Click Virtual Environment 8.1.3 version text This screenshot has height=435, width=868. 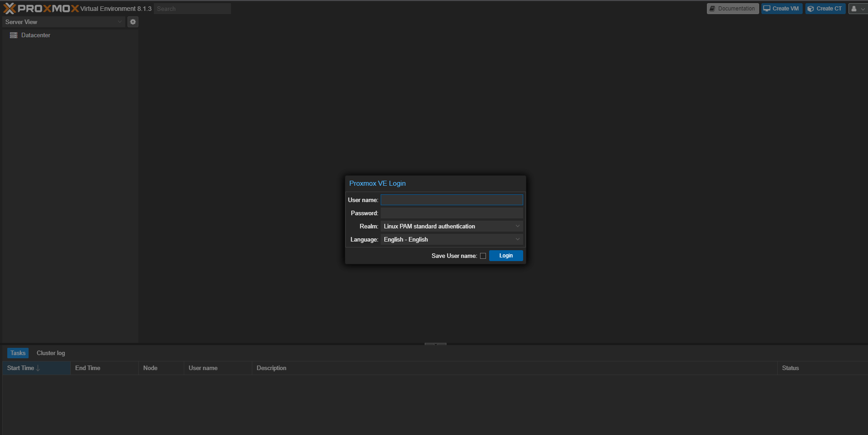click(116, 9)
